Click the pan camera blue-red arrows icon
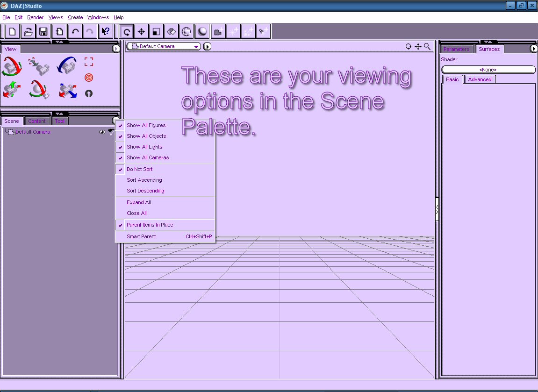Viewport: 538px width, 392px height. click(68, 91)
